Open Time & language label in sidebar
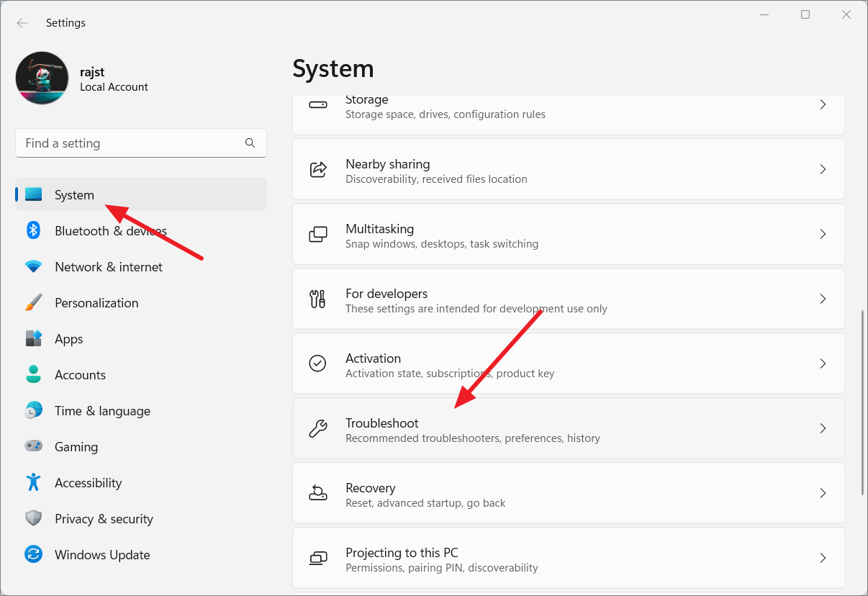 click(x=102, y=411)
